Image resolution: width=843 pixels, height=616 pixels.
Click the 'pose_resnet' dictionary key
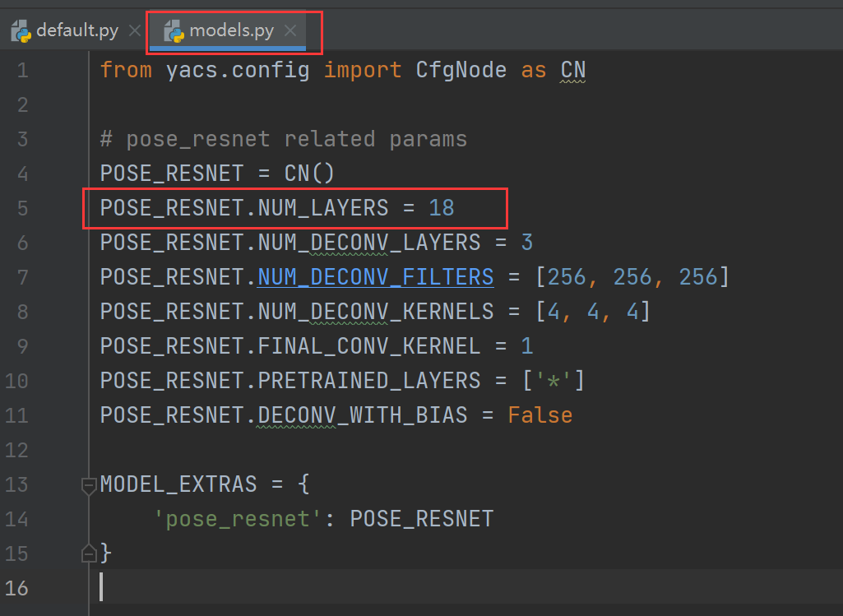click(x=239, y=519)
